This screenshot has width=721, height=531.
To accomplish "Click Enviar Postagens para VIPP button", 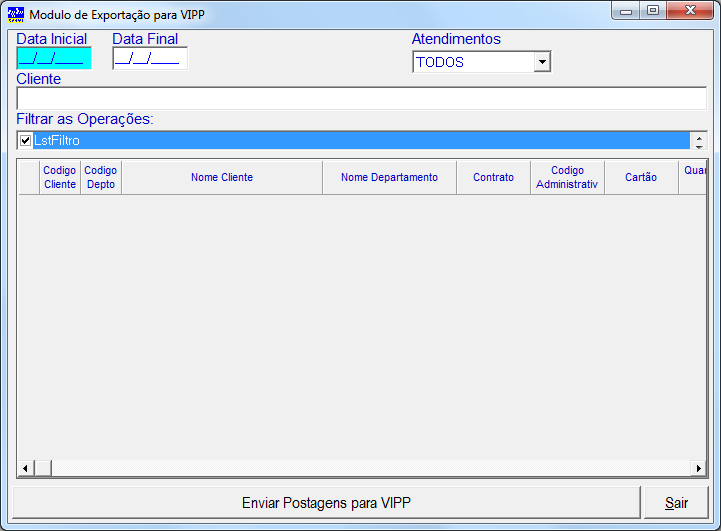I will point(326,503).
